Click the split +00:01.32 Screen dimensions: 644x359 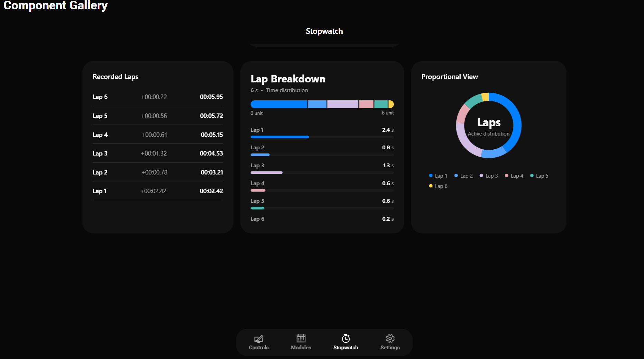pyautogui.click(x=154, y=153)
